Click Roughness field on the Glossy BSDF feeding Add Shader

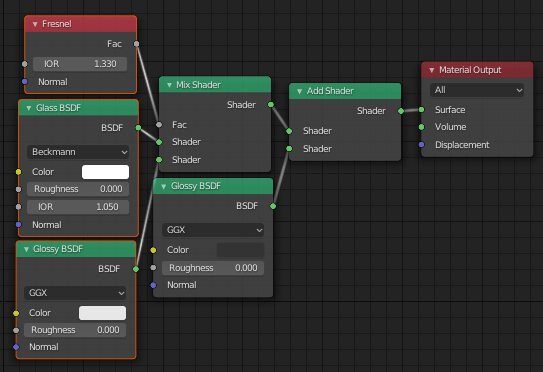(x=213, y=268)
